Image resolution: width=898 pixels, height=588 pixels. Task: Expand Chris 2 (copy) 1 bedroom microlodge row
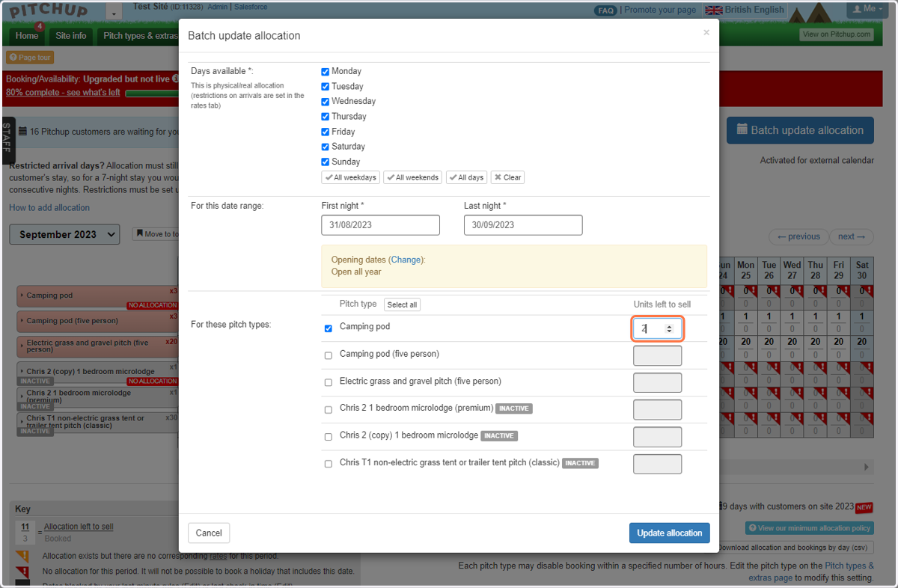tap(97, 372)
